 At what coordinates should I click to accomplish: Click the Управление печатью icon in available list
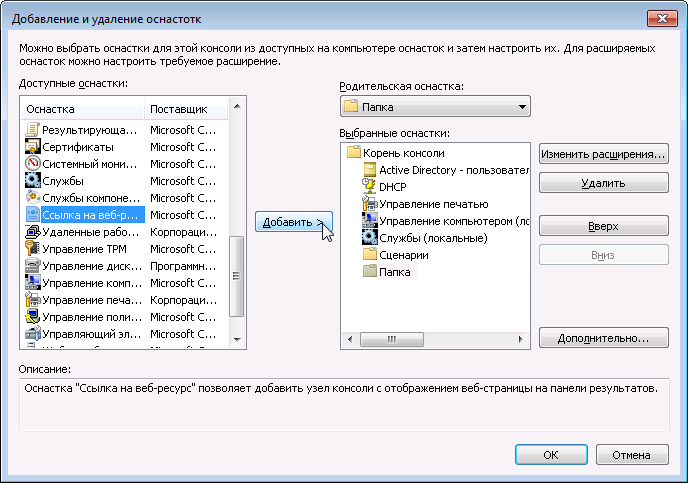click(x=33, y=300)
